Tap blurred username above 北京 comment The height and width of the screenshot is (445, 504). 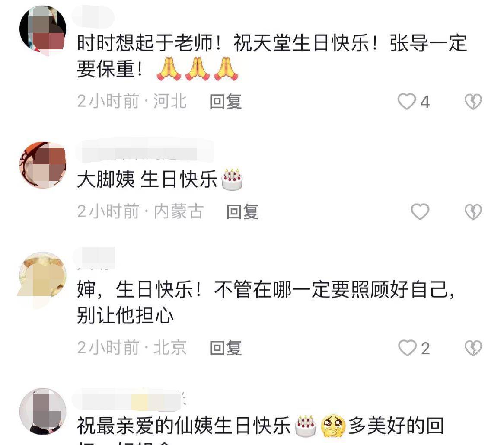[94, 257]
